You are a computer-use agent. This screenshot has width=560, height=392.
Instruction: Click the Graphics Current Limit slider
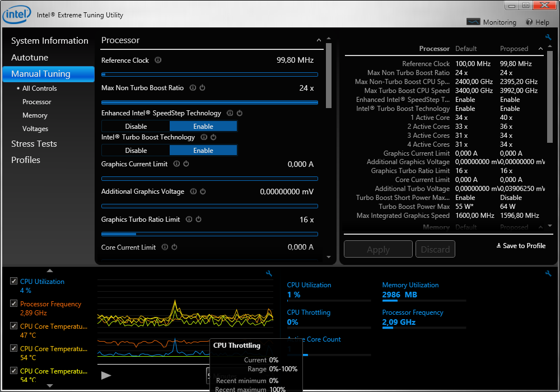[x=209, y=179]
